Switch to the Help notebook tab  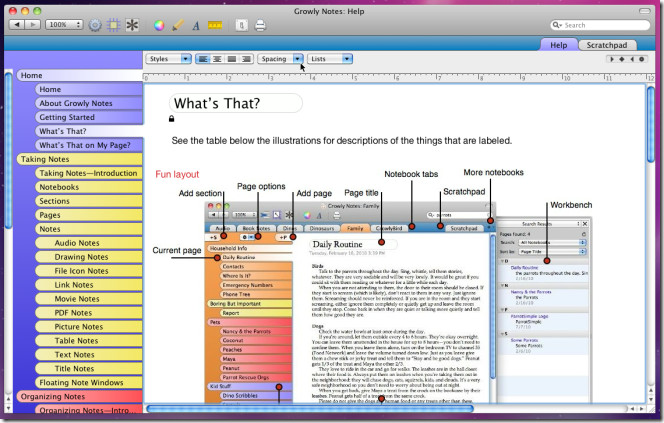pyautogui.click(x=559, y=45)
